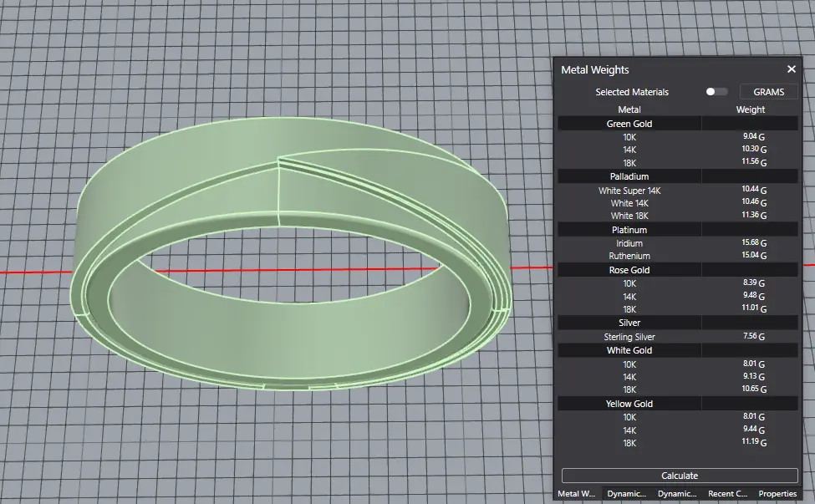
Task: Click the GRAMS unit button
Action: 768,92
